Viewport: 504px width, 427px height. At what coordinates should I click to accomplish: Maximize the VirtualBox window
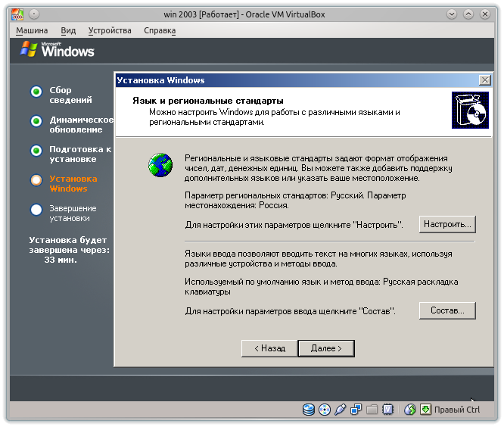click(468, 14)
